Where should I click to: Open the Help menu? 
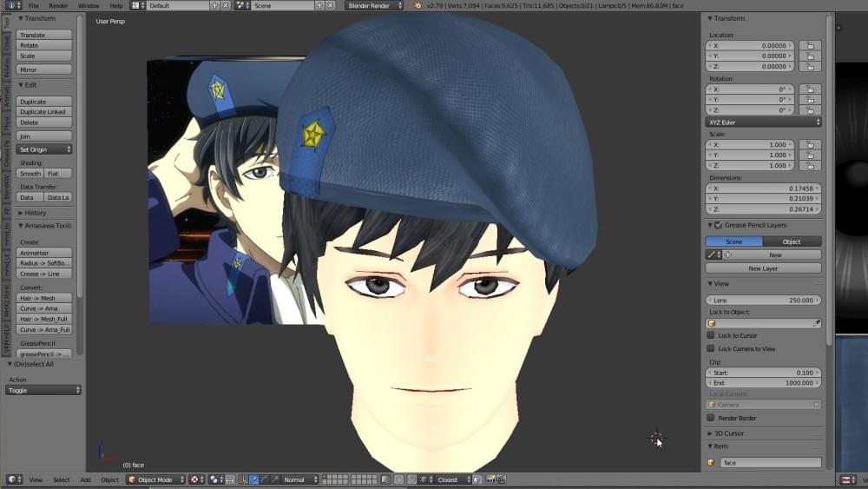[116, 5]
